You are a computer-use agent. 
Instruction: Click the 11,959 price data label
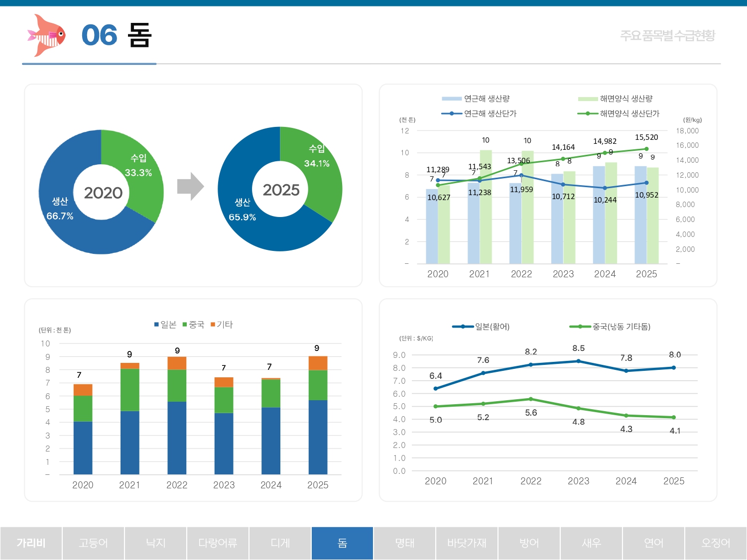pyautogui.click(x=521, y=190)
